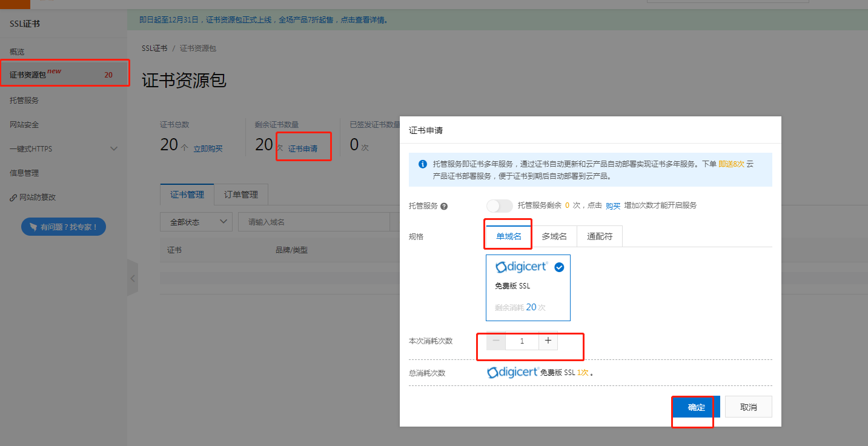Click the Digicert logo in 总消耗次数 row
The width and height of the screenshot is (868, 446).
pos(512,373)
